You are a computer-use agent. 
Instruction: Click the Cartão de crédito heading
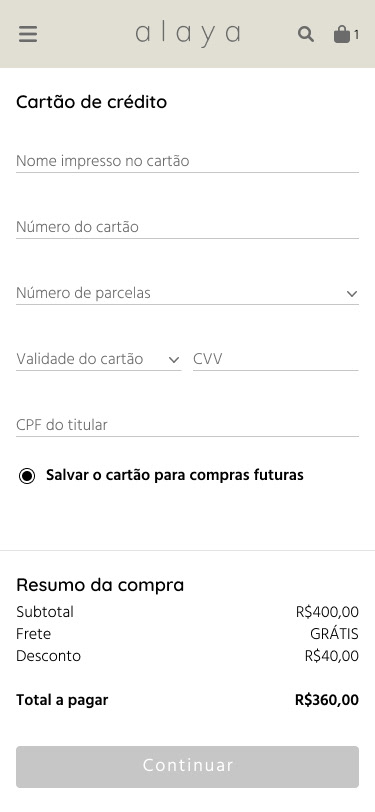(92, 102)
